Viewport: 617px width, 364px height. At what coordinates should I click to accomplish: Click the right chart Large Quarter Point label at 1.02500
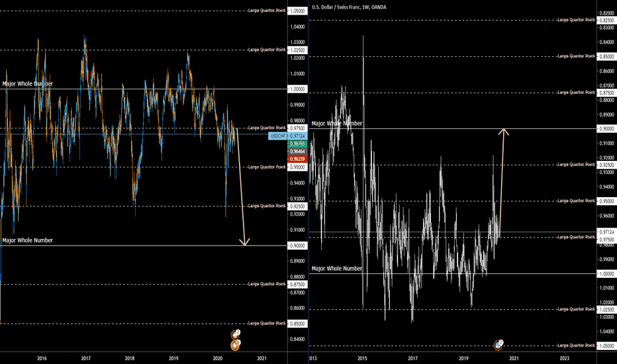click(x=576, y=309)
